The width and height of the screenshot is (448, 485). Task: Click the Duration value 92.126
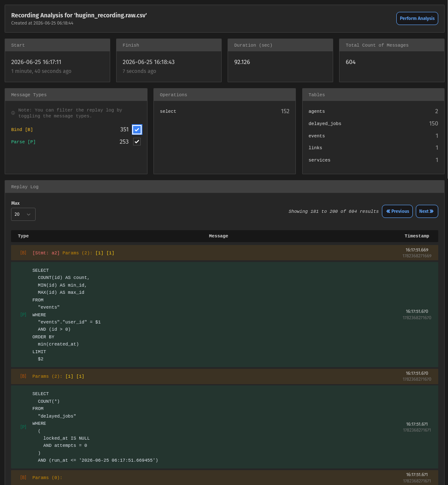pyautogui.click(x=242, y=62)
